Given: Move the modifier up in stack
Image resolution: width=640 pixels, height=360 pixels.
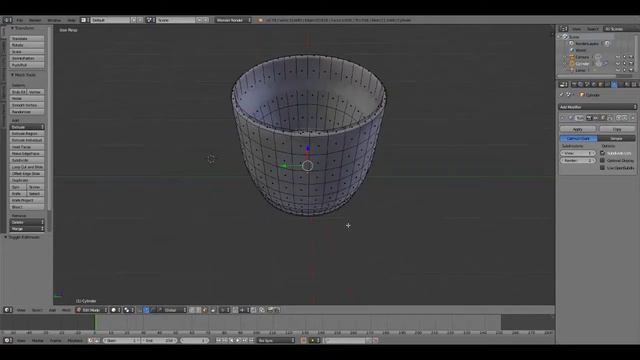Looking at the screenshot, I should click(x=618, y=118).
